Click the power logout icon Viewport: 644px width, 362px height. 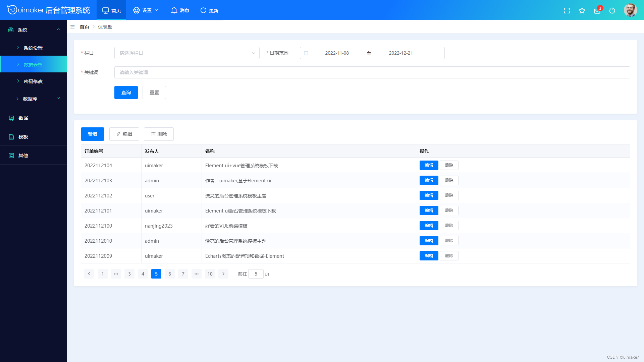coord(612,11)
